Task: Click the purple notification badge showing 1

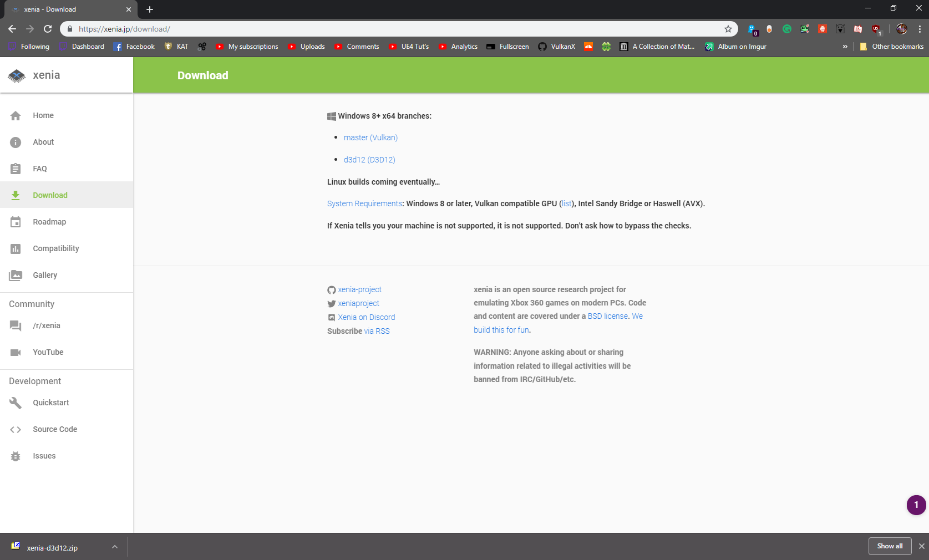Action: [x=916, y=505]
